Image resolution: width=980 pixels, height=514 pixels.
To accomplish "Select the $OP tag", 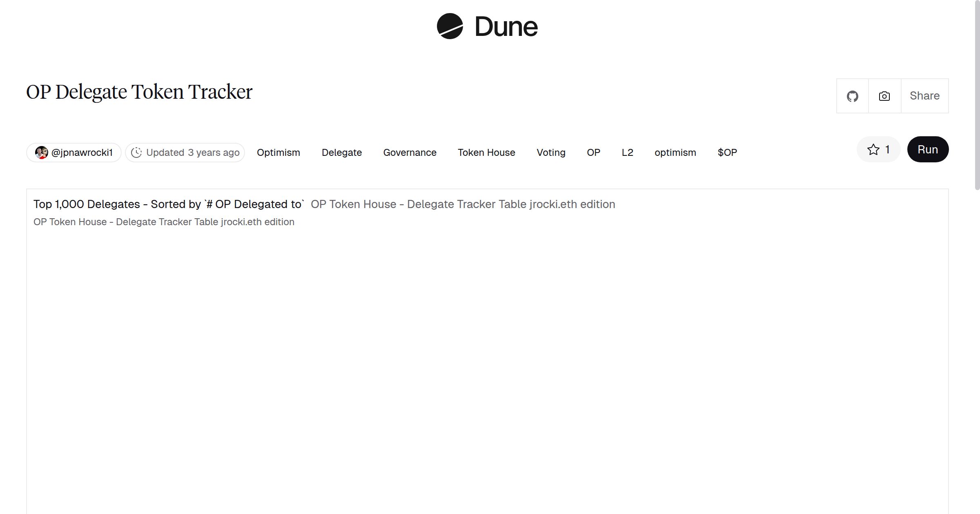I will coord(727,152).
